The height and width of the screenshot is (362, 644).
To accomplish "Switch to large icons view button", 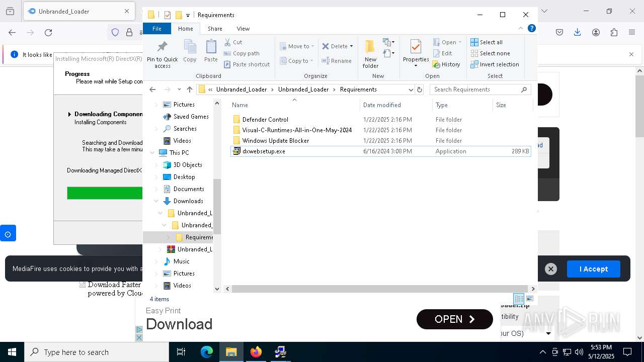I will (530, 299).
